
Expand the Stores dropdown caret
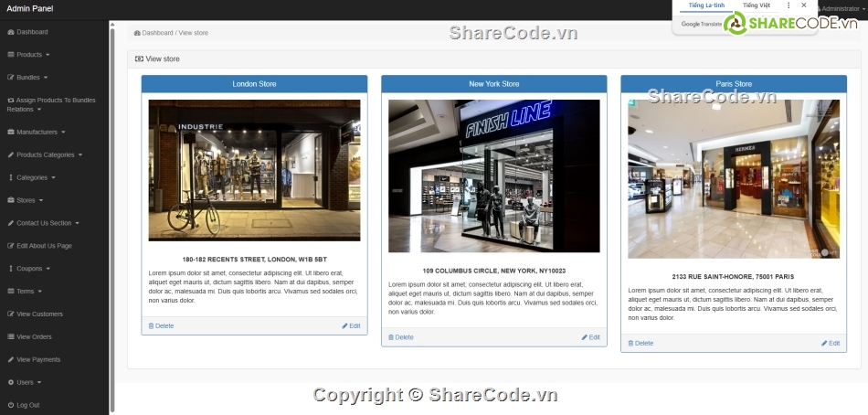click(41, 200)
